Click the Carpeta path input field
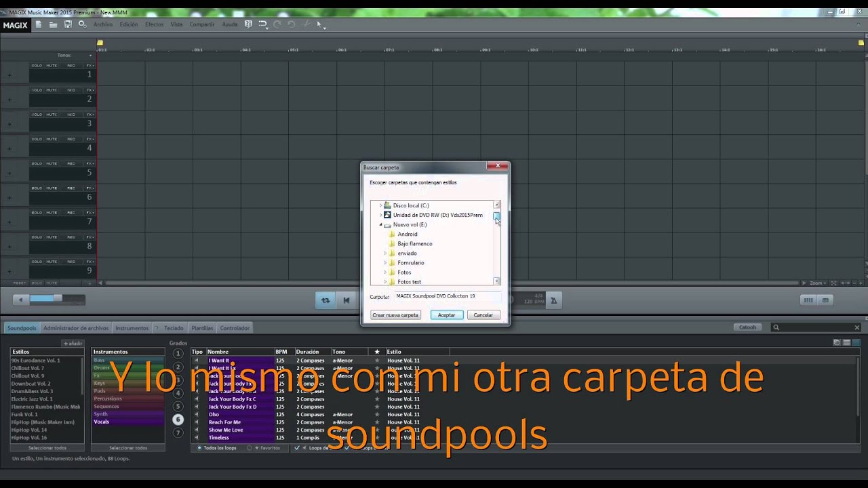The width and height of the screenshot is (868, 488). coord(448,296)
